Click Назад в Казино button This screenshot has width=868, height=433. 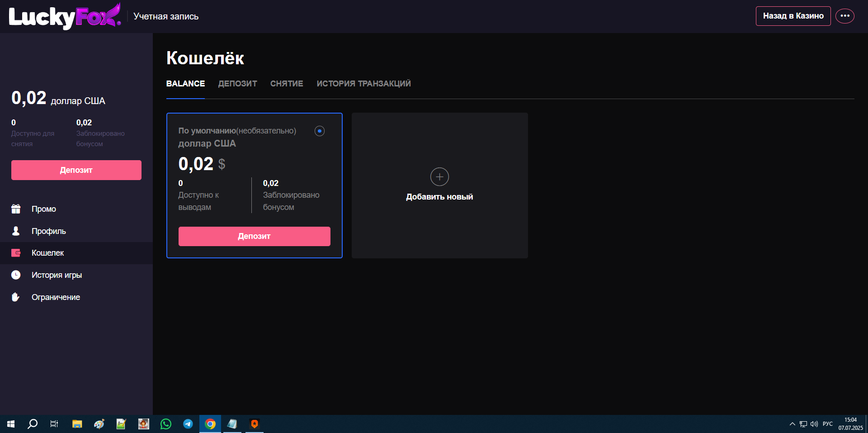[x=793, y=16]
